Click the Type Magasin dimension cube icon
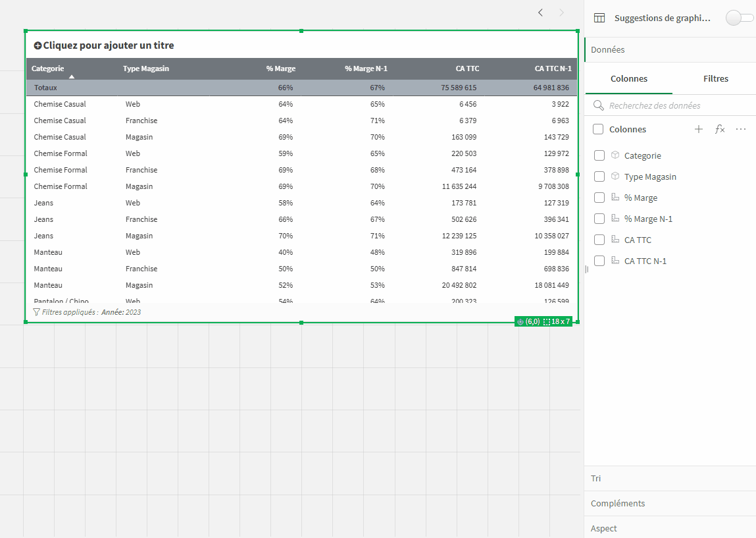The width and height of the screenshot is (756, 538). 615,176
